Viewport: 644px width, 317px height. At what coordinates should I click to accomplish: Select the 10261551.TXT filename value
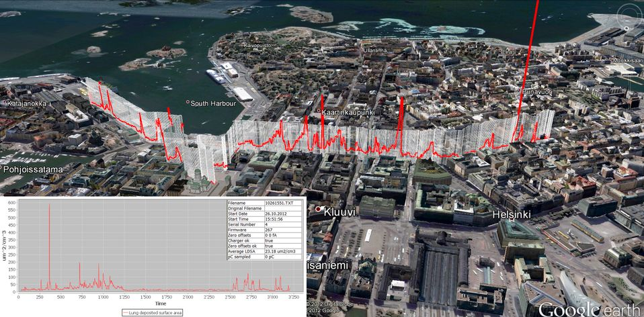(279, 203)
